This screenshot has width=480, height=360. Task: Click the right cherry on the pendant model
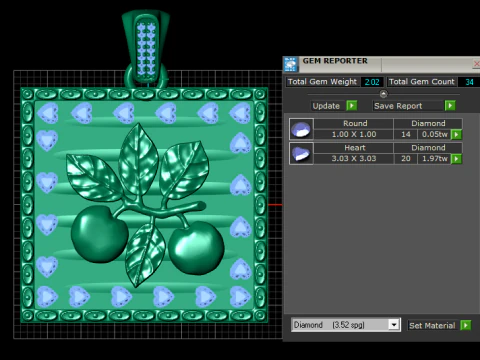coord(196,248)
